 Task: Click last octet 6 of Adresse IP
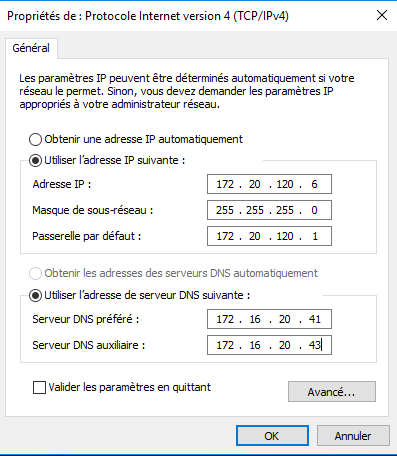pos(314,184)
